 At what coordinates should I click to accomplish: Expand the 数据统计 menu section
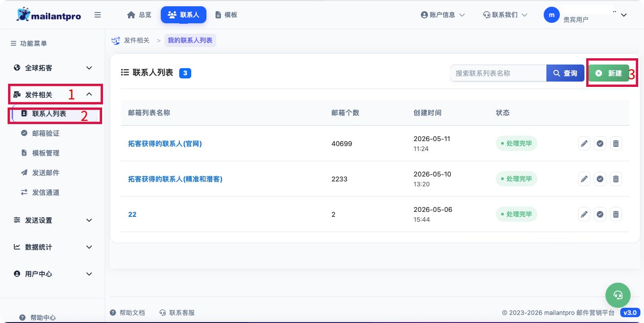click(x=53, y=247)
